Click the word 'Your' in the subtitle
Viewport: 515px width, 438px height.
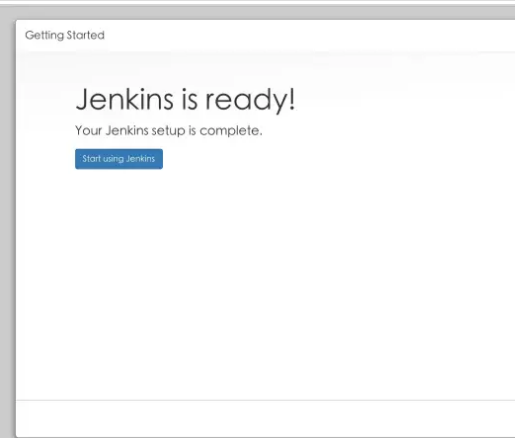88,130
